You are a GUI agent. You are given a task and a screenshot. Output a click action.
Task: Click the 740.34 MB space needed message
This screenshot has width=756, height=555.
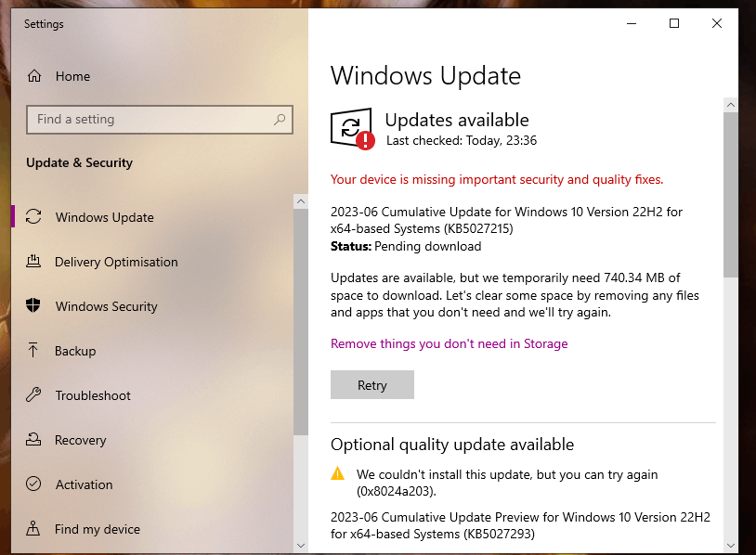point(515,295)
